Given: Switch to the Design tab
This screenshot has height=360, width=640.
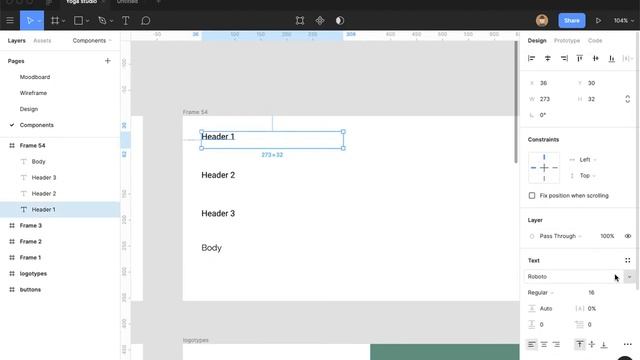Looking at the screenshot, I should pyautogui.click(x=537, y=40).
